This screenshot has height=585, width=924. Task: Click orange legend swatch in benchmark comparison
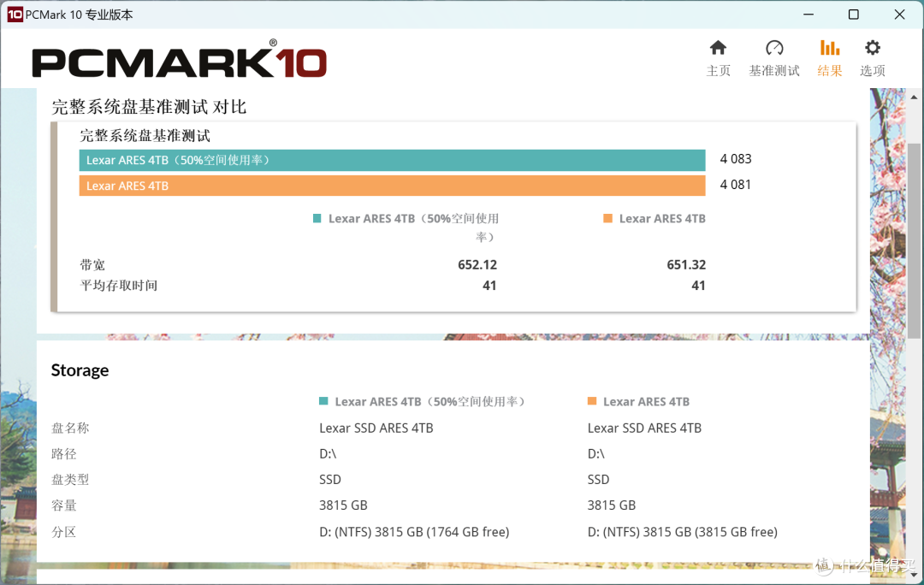point(607,219)
